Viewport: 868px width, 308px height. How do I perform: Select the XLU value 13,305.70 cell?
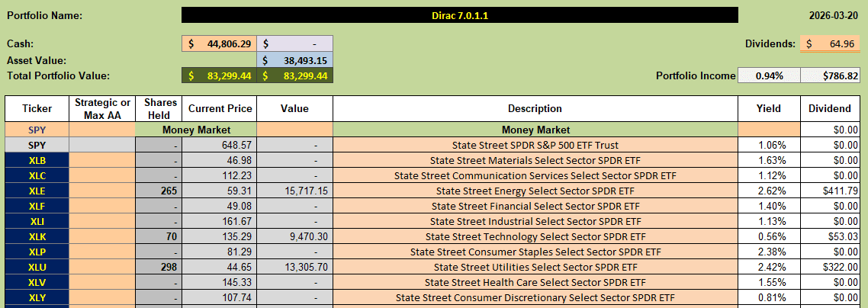(x=295, y=267)
